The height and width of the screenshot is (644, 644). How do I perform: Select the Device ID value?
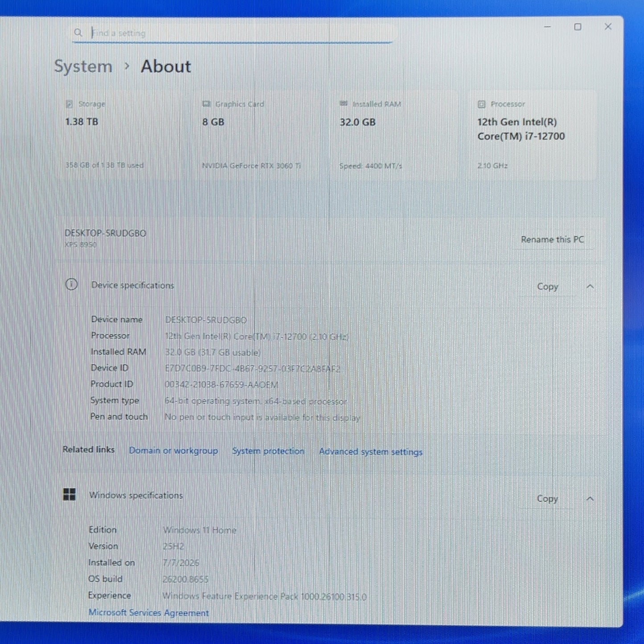(x=252, y=369)
